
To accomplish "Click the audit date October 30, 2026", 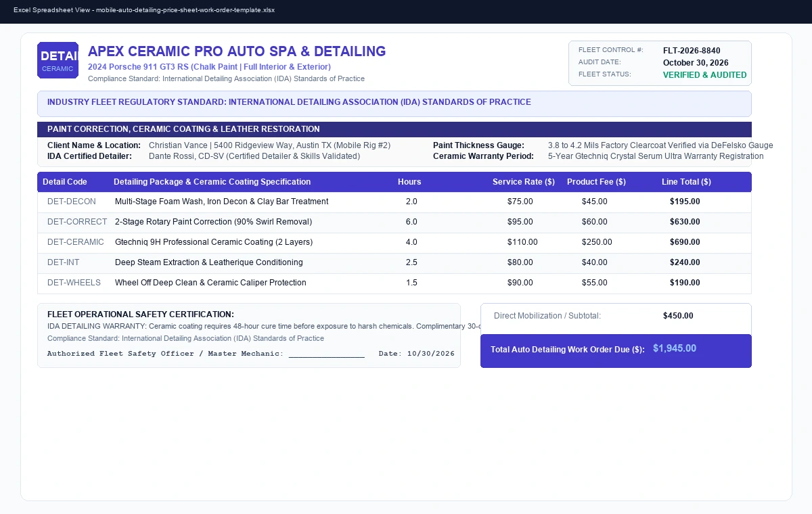I will (696, 63).
